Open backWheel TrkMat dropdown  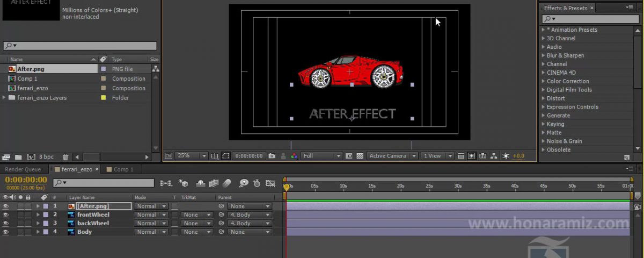[197, 224]
